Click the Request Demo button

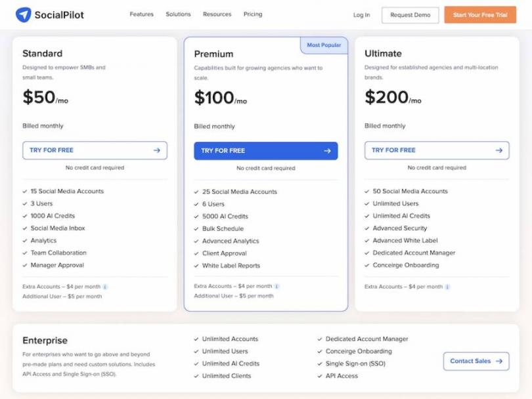[410, 15]
